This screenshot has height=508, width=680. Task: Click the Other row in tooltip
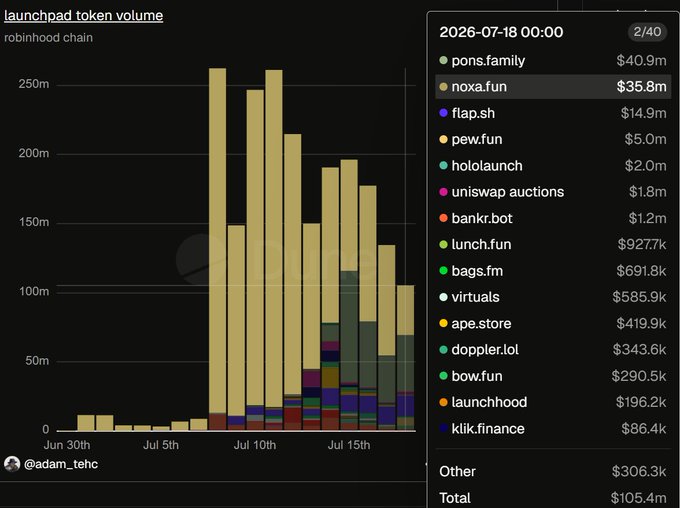tap(553, 472)
